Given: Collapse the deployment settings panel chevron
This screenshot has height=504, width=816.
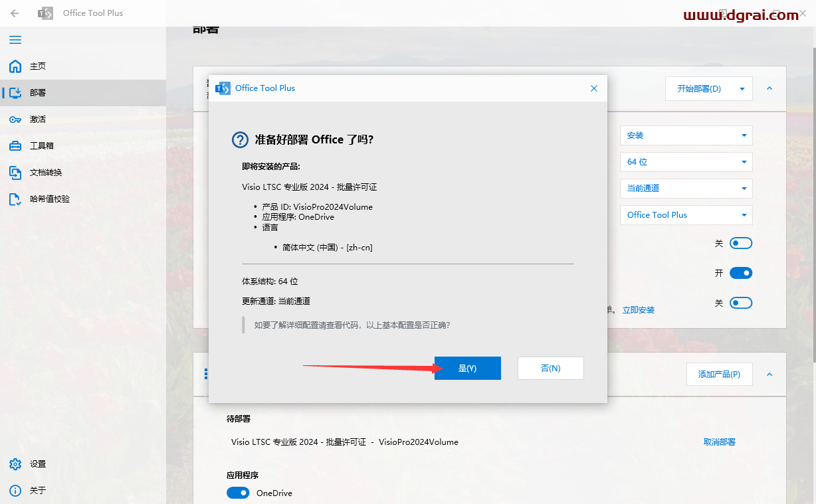Looking at the screenshot, I should point(769,88).
